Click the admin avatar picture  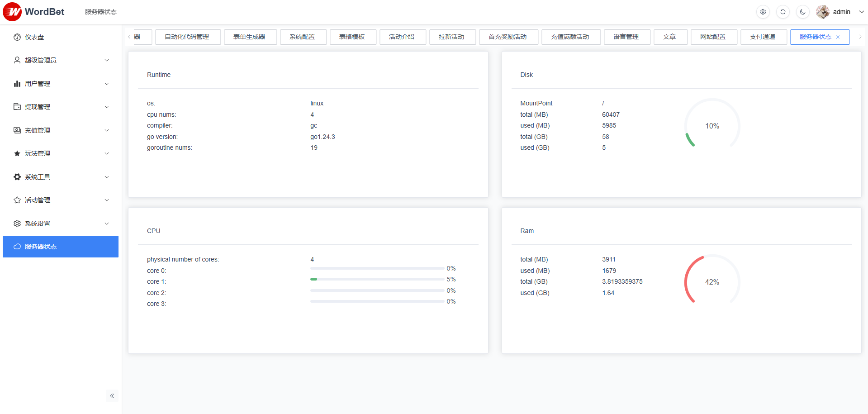click(822, 12)
